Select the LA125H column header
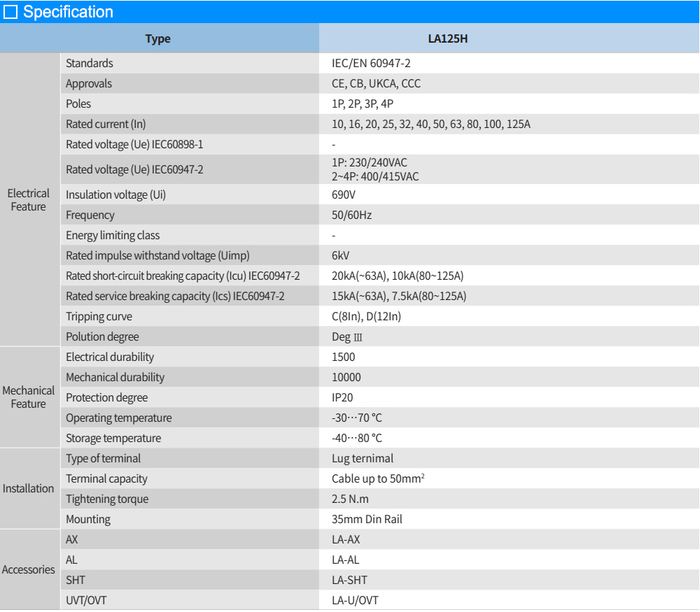The height and width of the screenshot is (612, 700). [x=447, y=38]
